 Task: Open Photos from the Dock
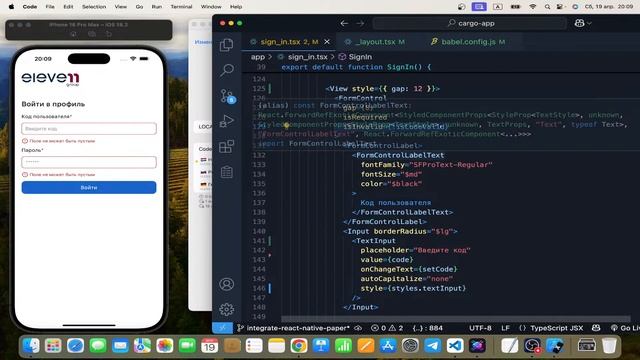coord(165,346)
